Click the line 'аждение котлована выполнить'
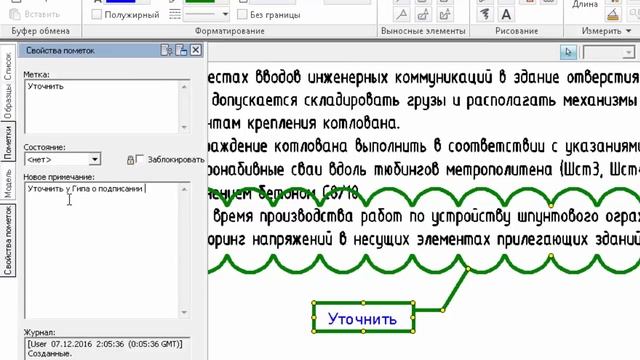The width and height of the screenshot is (640, 360). tap(424, 146)
